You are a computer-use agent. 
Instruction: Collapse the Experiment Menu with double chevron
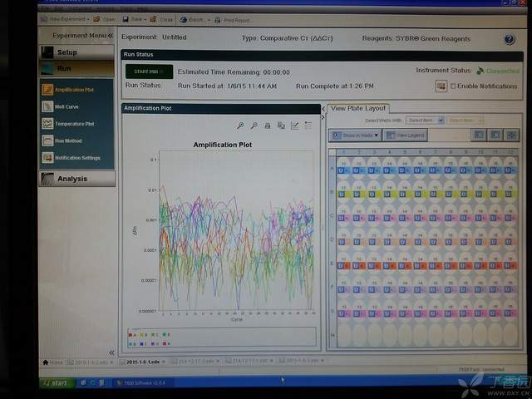point(111,36)
